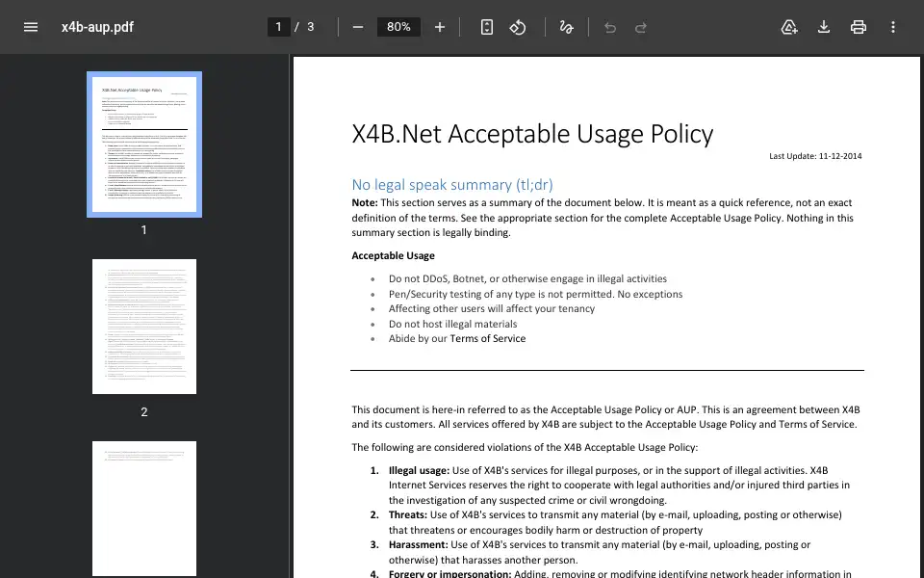Screen dimensions: 924x578
Task: Open page 2 thumbnail
Action: 144,327
